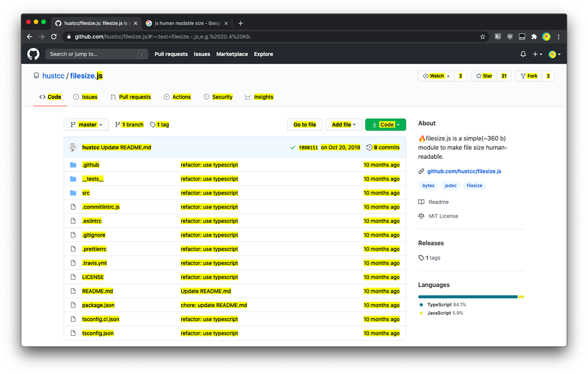Select the Insights tab
588x374 pixels.
pos(259,97)
